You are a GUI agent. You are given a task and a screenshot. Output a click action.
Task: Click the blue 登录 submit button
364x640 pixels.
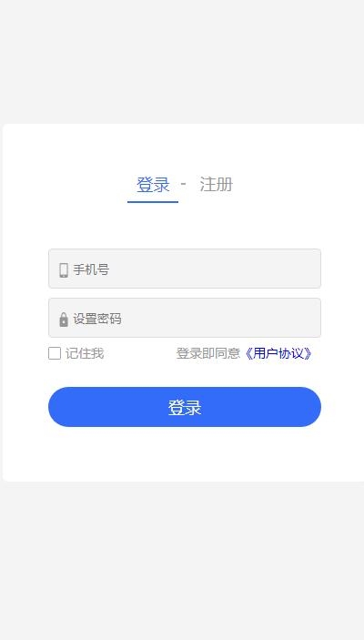pos(185,407)
